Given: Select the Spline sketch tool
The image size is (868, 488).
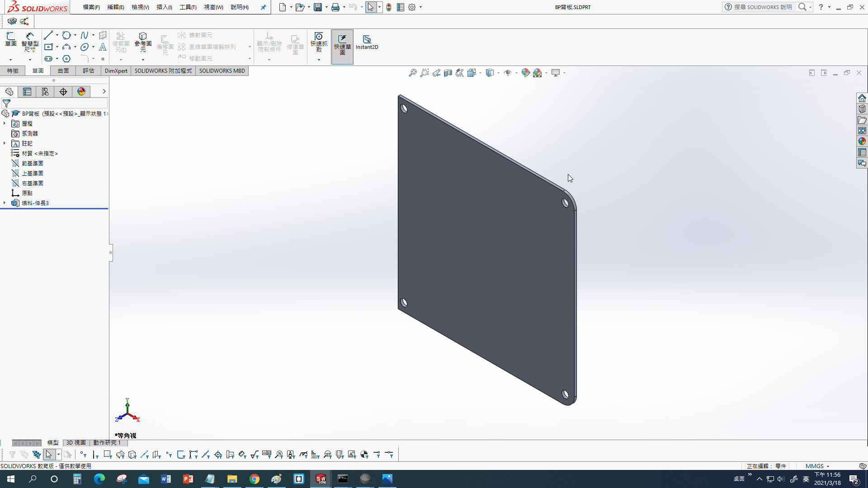Looking at the screenshot, I should (x=85, y=35).
